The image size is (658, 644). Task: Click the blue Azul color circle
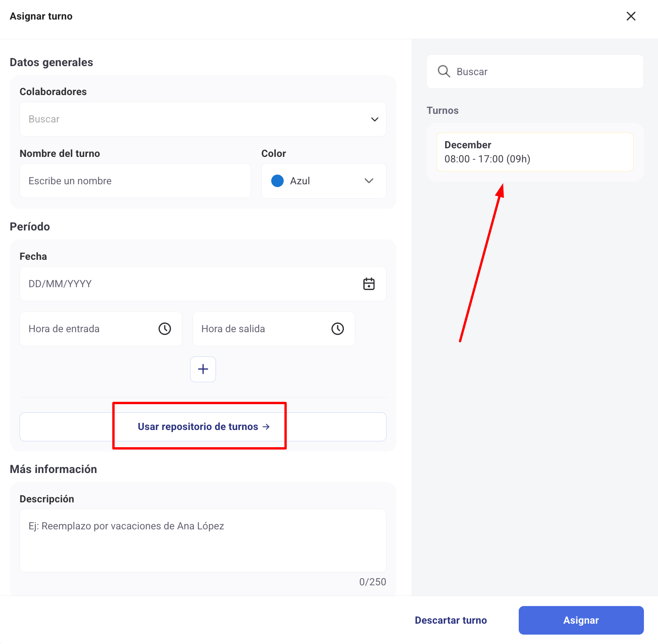(277, 181)
